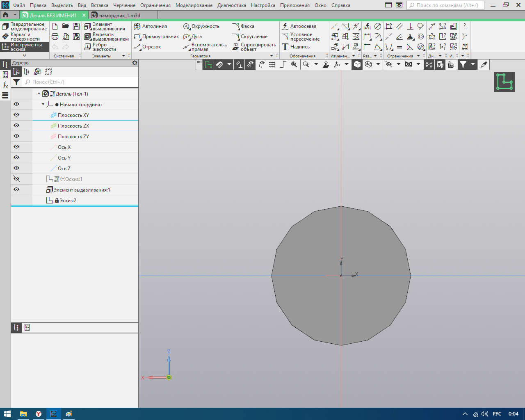Select the Прямоугольник tool

tap(156, 37)
